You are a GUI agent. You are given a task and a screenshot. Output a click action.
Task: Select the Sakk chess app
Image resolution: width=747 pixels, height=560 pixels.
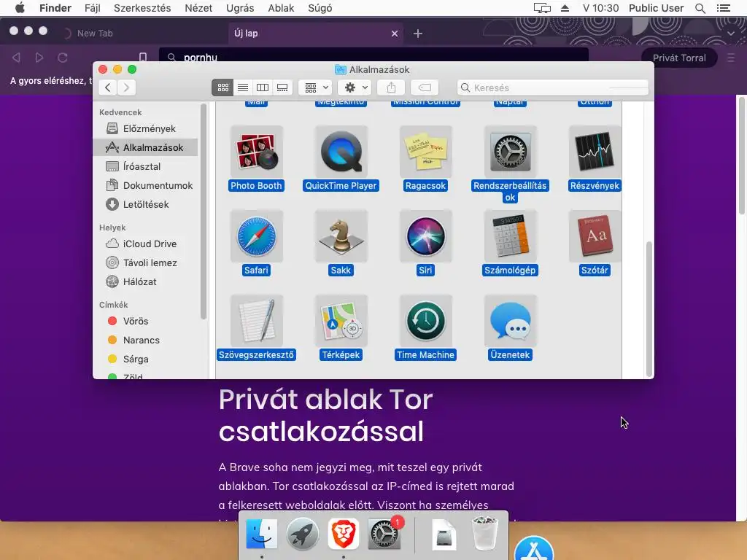click(341, 236)
